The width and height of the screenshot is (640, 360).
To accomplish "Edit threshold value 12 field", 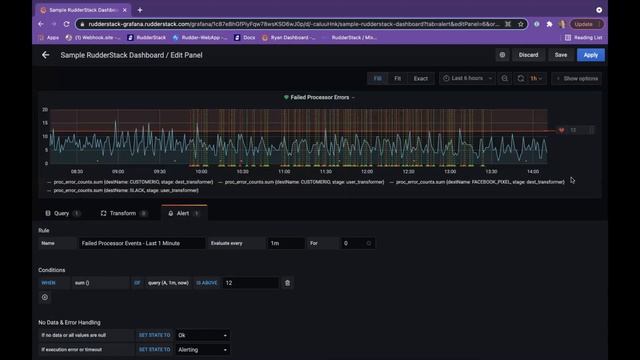I will [x=250, y=283].
